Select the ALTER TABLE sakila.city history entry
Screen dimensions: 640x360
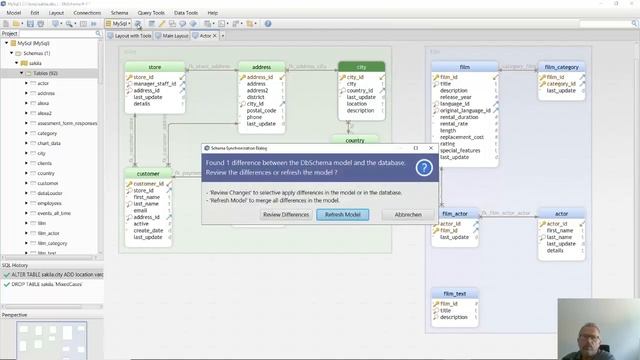(52, 275)
